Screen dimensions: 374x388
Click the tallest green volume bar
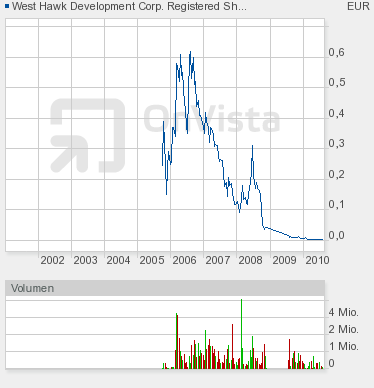[x=241, y=334]
